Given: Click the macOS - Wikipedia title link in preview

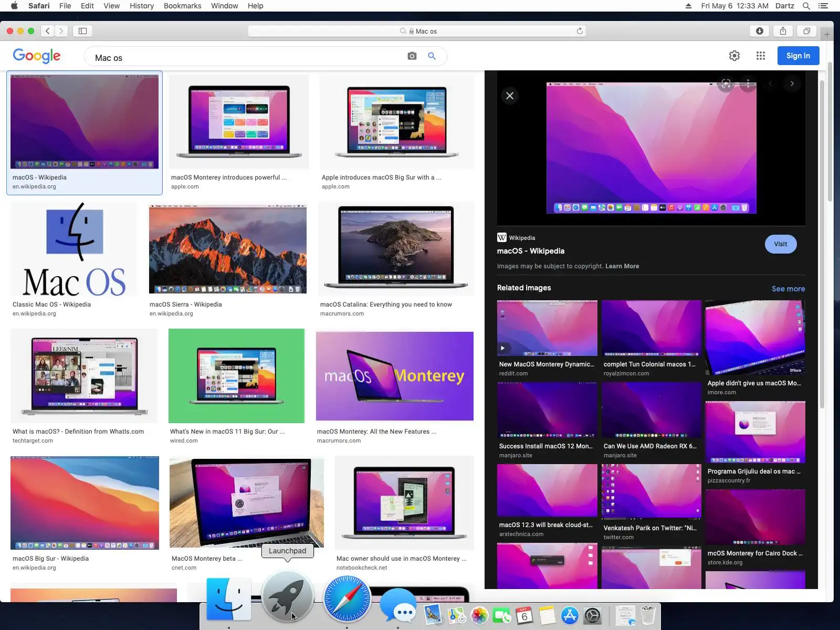Looking at the screenshot, I should (531, 251).
